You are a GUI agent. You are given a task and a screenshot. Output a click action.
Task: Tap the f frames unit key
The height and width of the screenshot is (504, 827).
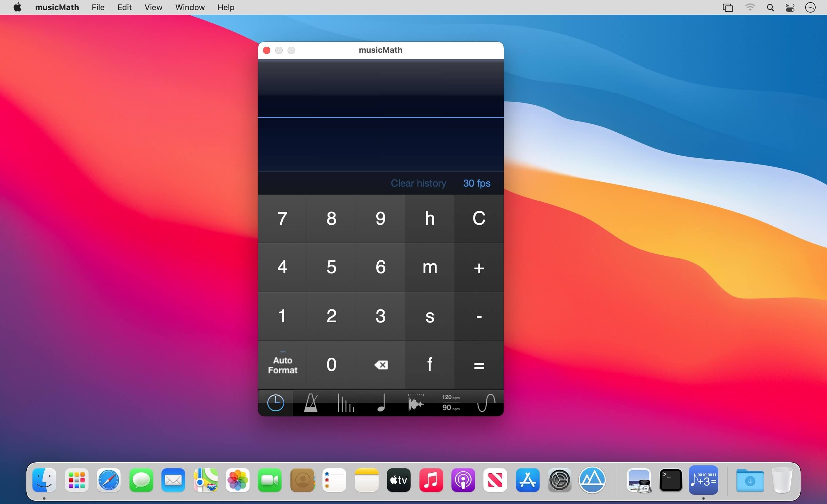[429, 365]
